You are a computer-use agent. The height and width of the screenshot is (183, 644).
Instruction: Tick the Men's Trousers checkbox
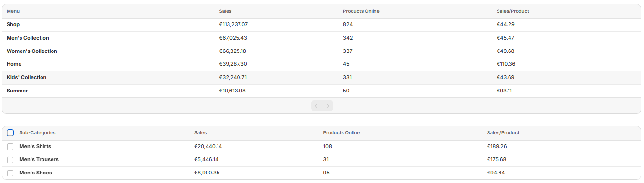point(10,160)
